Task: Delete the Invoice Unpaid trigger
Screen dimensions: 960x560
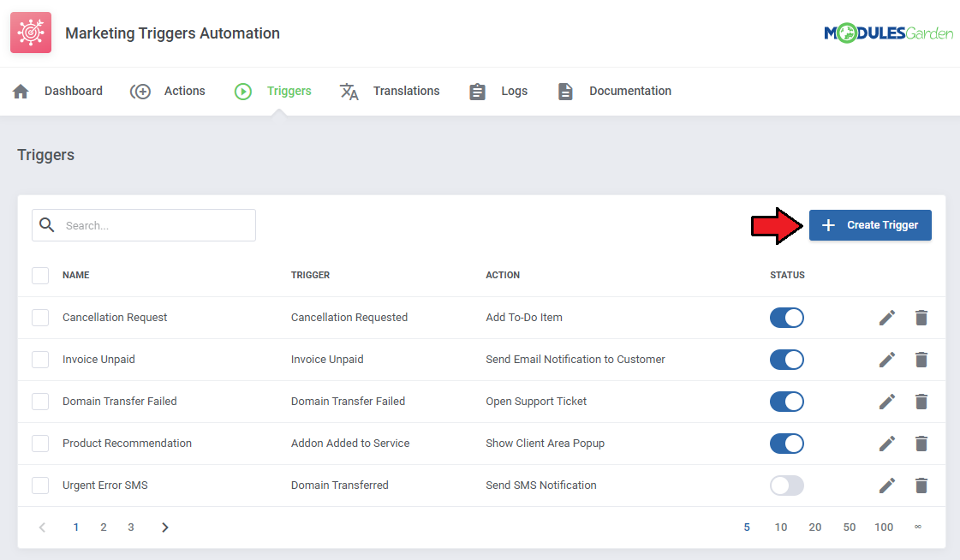Action: [921, 360]
